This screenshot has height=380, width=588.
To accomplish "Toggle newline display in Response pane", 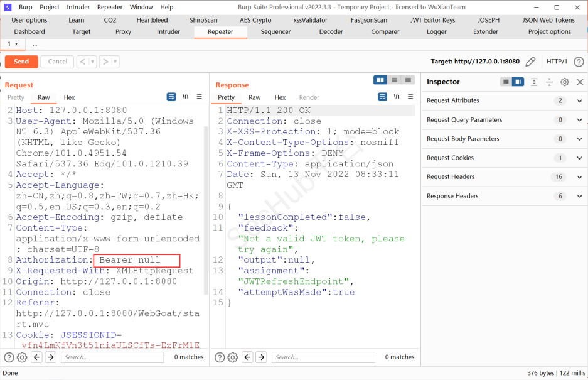I will pos(397,97).
